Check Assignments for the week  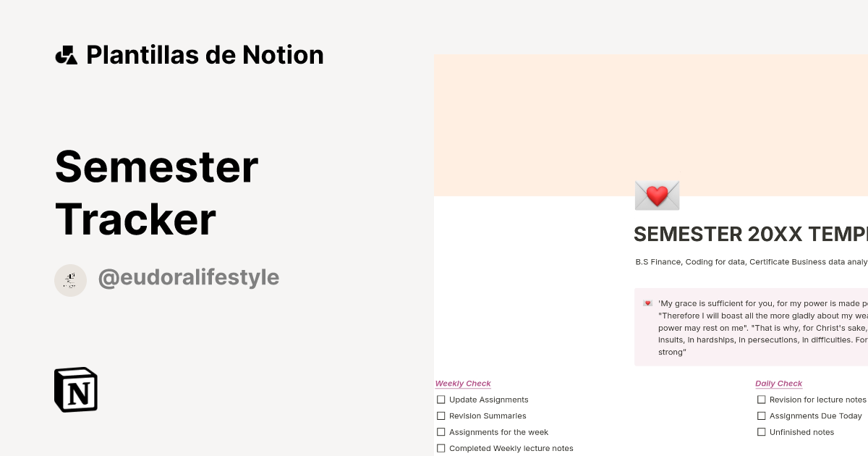tap(441, 431)
